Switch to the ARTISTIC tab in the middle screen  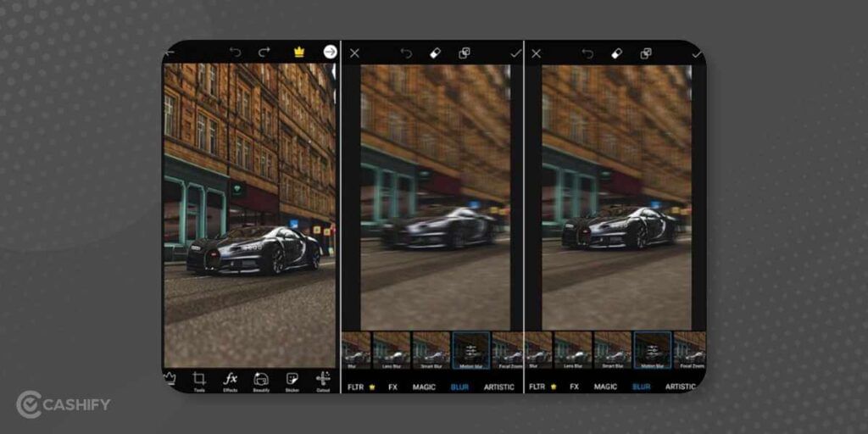click(499, 387)
